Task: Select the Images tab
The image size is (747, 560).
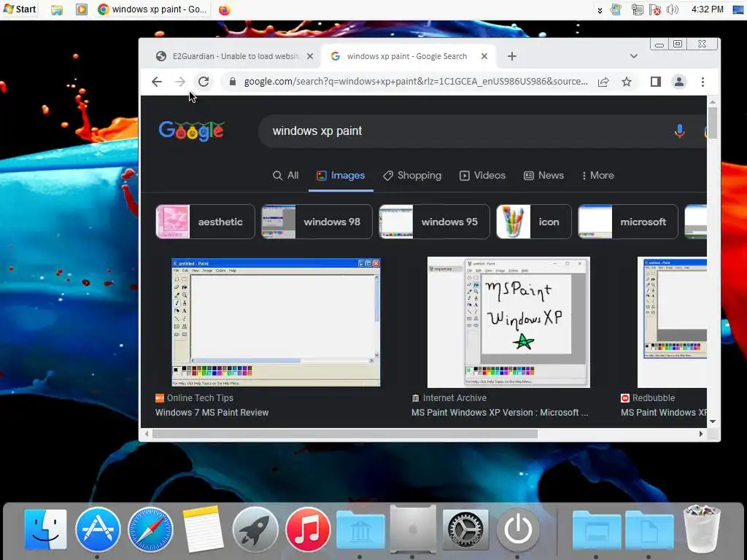Action: (341, 175)
